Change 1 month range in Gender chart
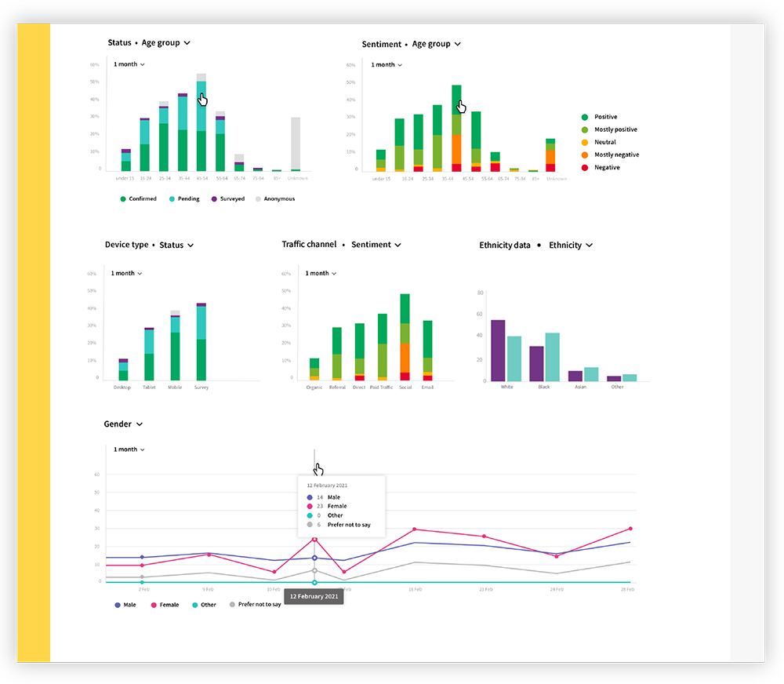 [x=129, y=449]
